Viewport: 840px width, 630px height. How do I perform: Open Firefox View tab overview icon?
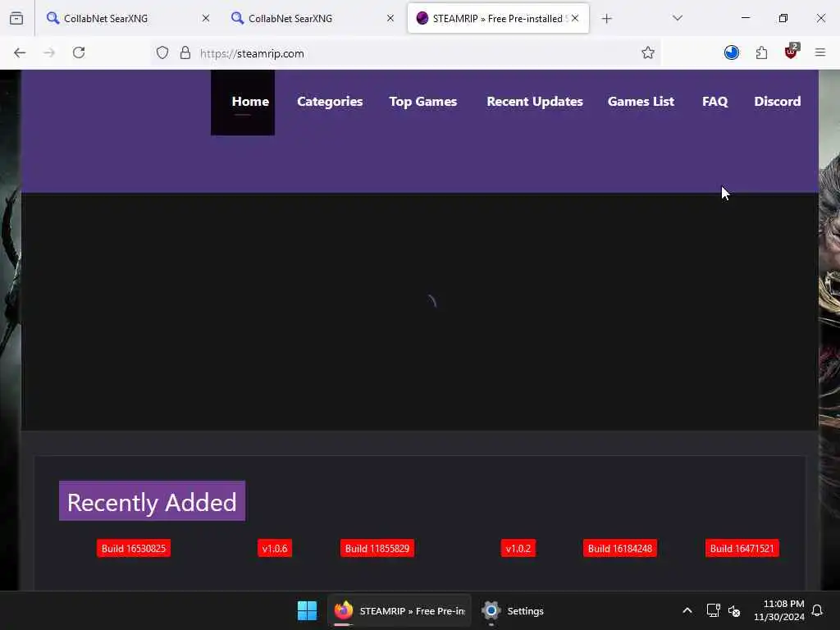[16, 19]
